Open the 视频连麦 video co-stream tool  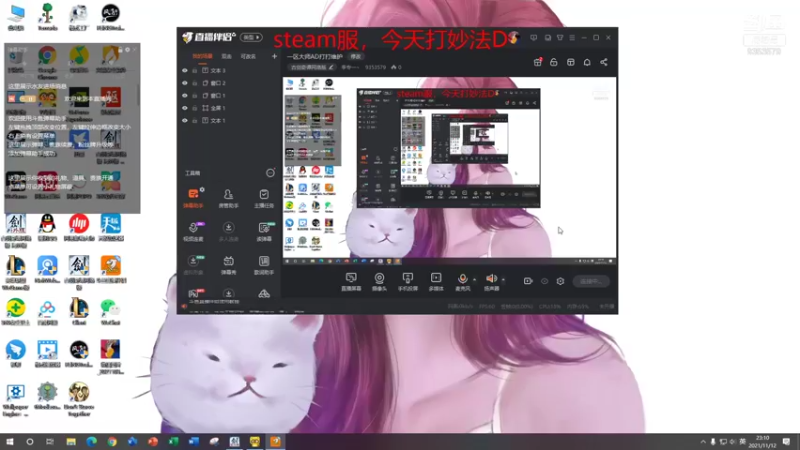[x=193, y=232]
